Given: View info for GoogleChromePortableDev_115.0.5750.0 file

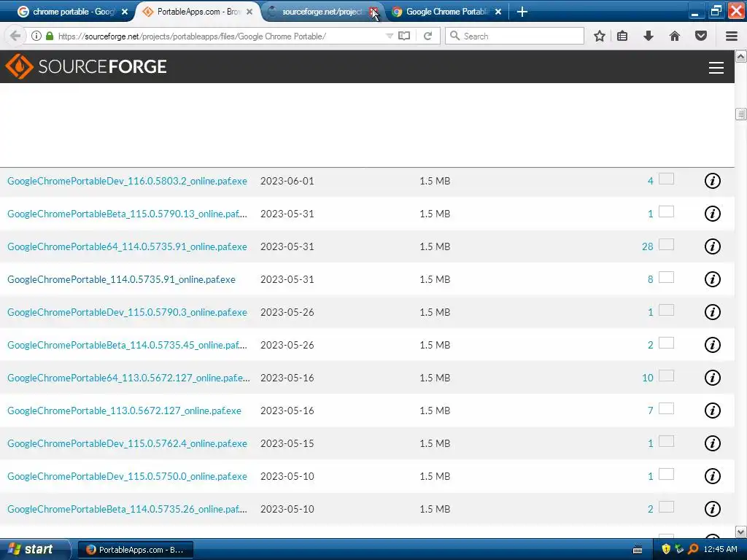Looking at the screenshot, I should (712, 477).
